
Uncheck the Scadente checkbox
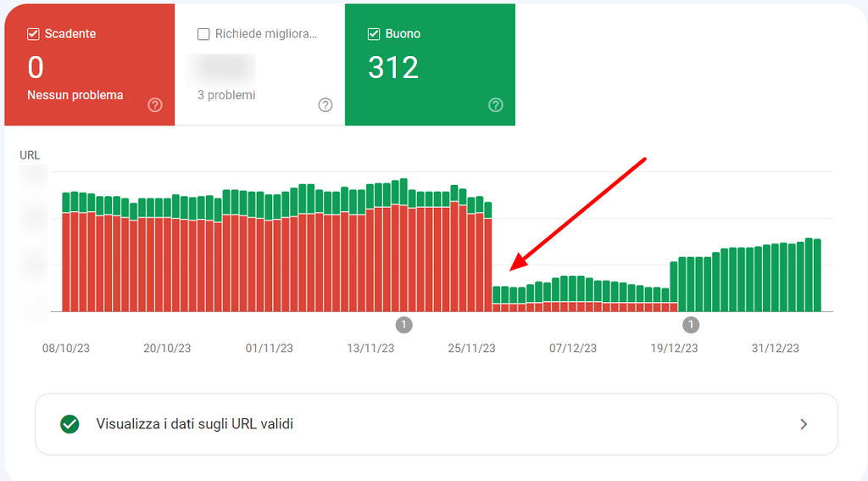click(34, 34)
